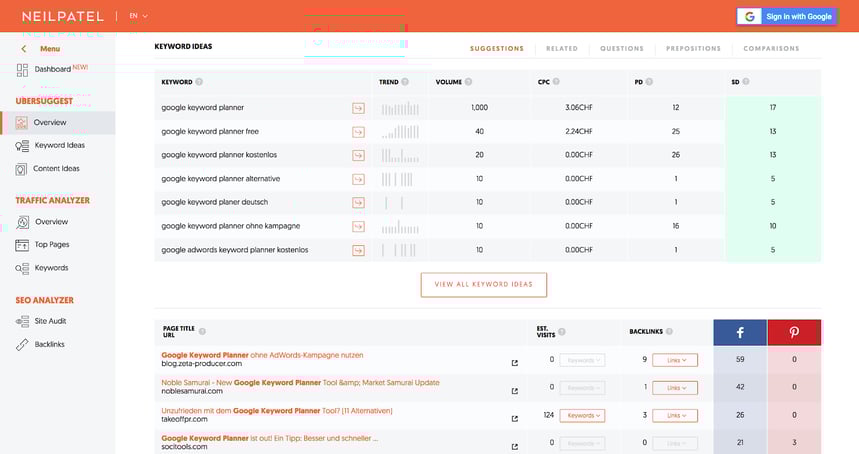Open the Dashboard sidebar item

pos(53,69)
